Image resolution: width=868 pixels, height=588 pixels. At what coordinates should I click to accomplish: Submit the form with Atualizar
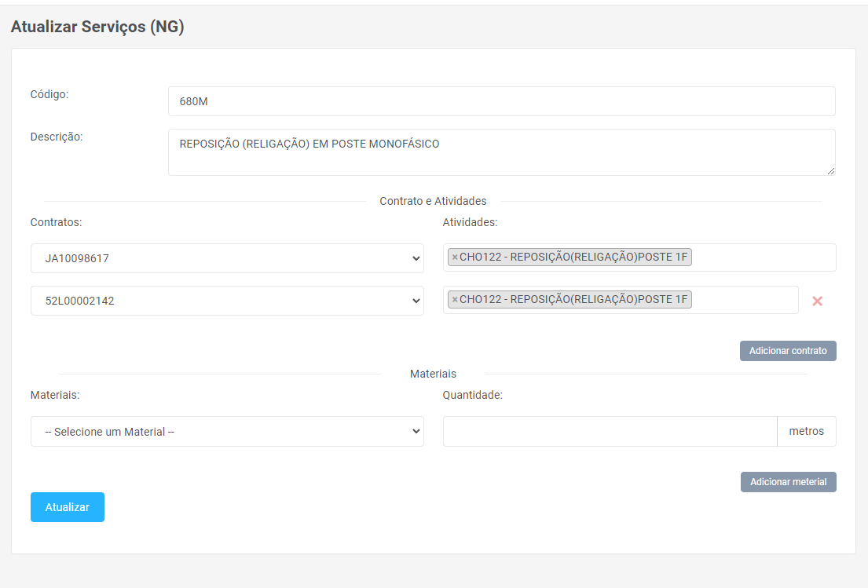[x=68, y=507]
